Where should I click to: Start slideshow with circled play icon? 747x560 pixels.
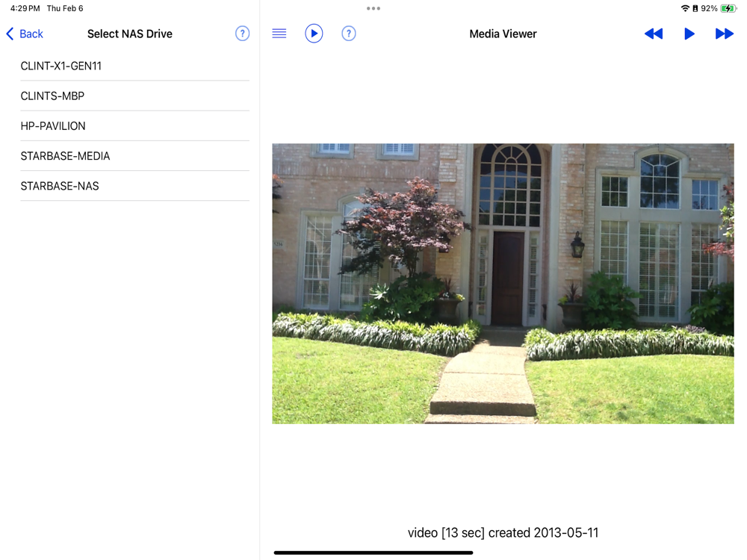pyautogui.click(x=314, y=34)
